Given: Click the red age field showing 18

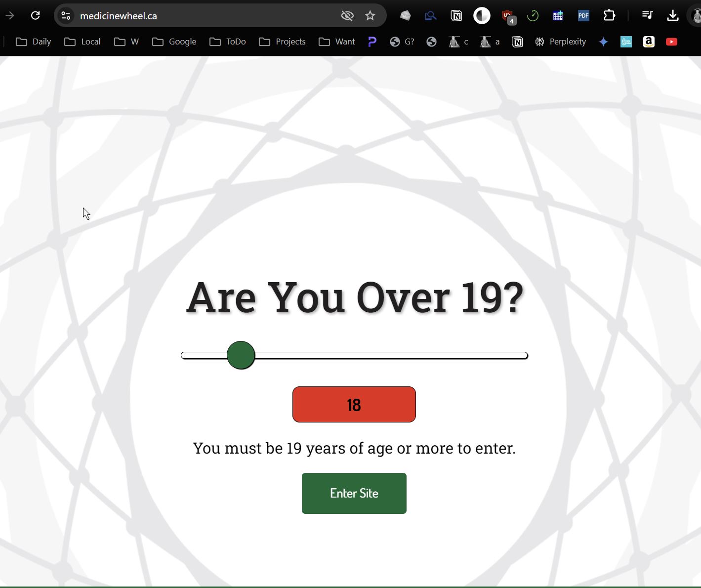Looking at the screenshot, I should (354, 405).
